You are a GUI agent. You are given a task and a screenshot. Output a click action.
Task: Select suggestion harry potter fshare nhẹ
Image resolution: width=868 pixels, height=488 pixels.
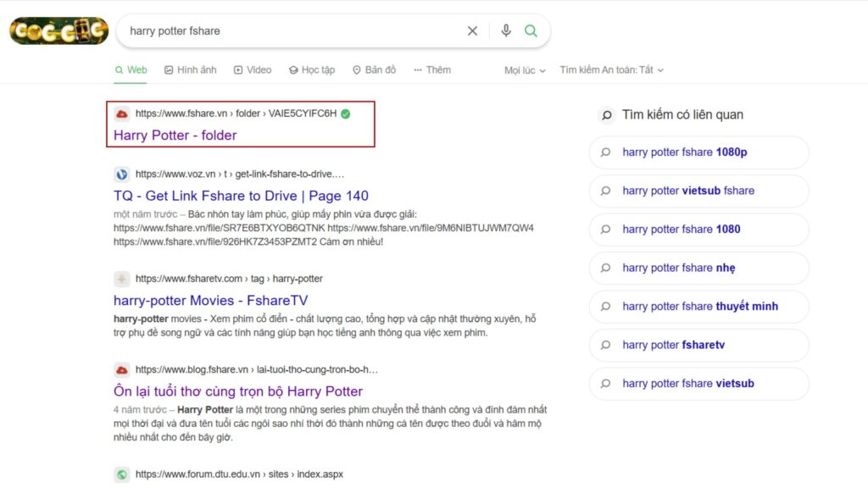pos(699,268)
